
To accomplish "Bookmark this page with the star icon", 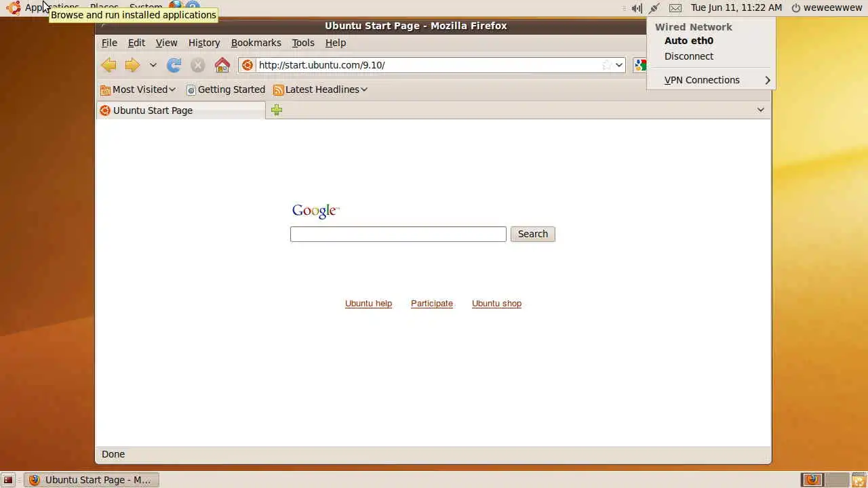I will pyautogui.click(x=606, y=65).
